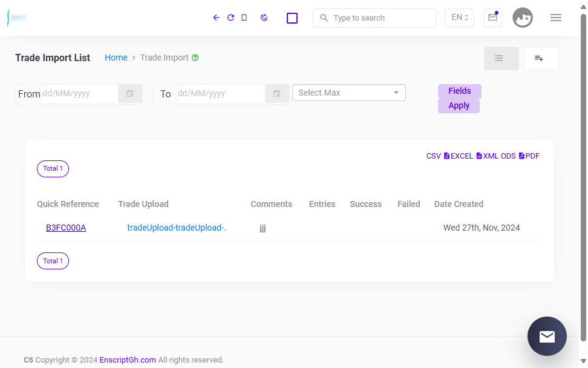Focus the Type to search field
The width and height of the screenshot is (588, 368).
374,18
